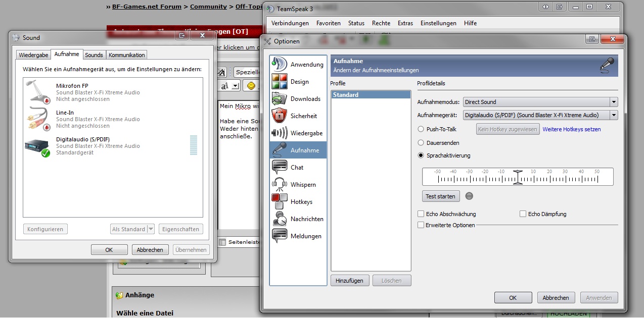Viewport: 644px width, 318px height.
Task: Open the Spezielle dropdown in forum editor
Action: (247, 72)
